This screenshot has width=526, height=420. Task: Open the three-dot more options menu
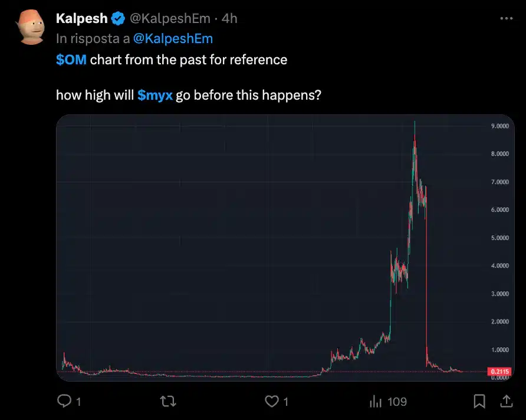point(506,18)
